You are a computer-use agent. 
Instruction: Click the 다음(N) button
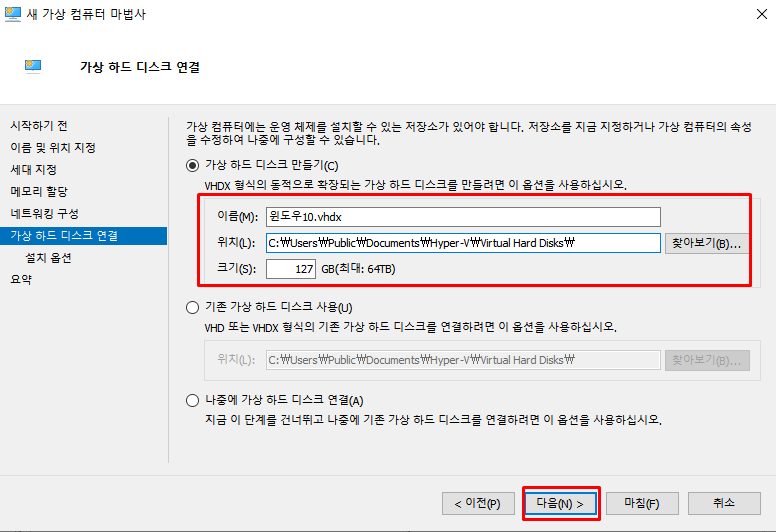click(x=561, y=504)
